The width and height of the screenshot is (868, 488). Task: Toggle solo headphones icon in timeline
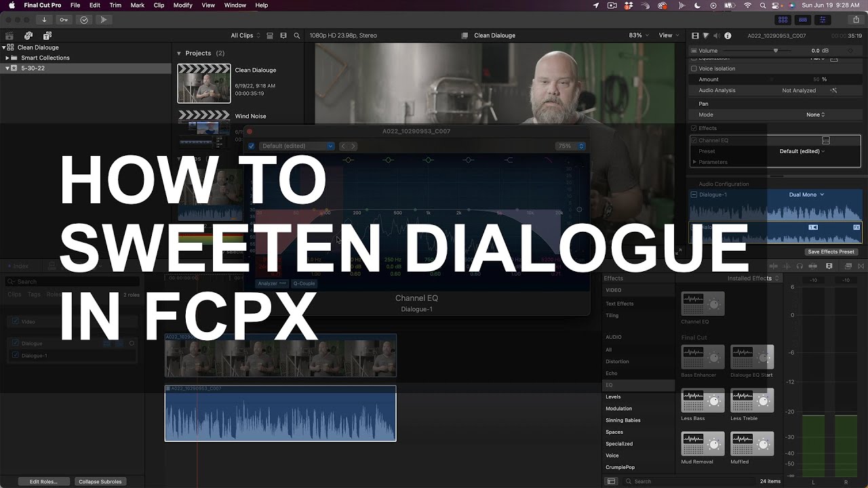[x=800, y=266]
